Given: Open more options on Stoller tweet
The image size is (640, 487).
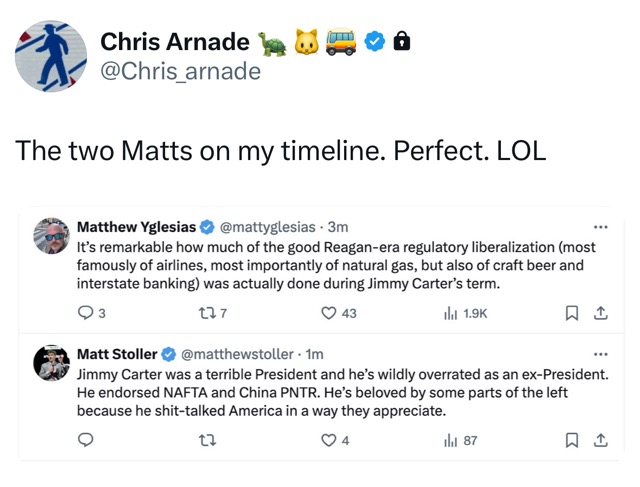Looking at the screenshot, I should point(600,354).
